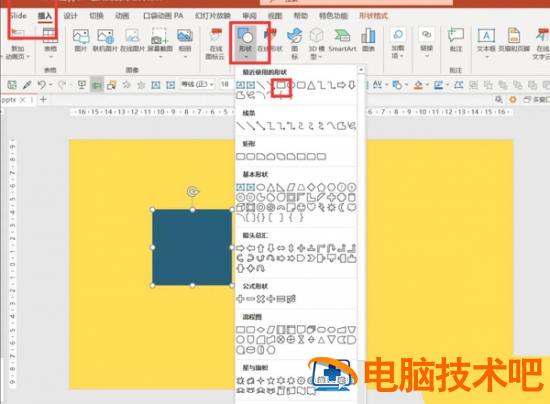This screenshot has height=404, width=550.
Task: Click the Chart icon in ribbon
Action: pyautogui.click(x=368, y=40)
